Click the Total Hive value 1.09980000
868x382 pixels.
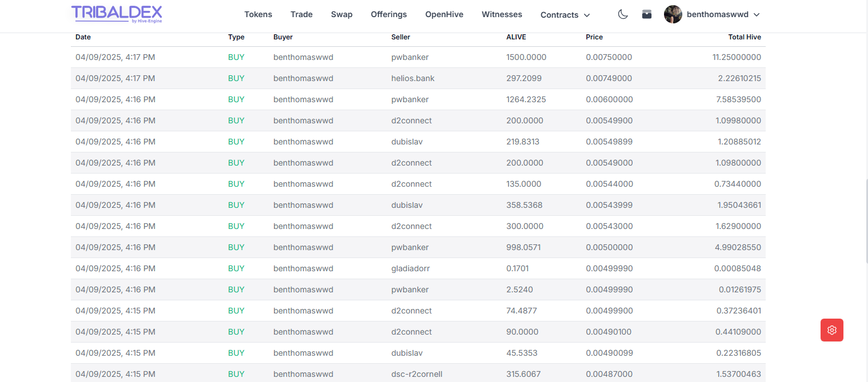[738, 120]
